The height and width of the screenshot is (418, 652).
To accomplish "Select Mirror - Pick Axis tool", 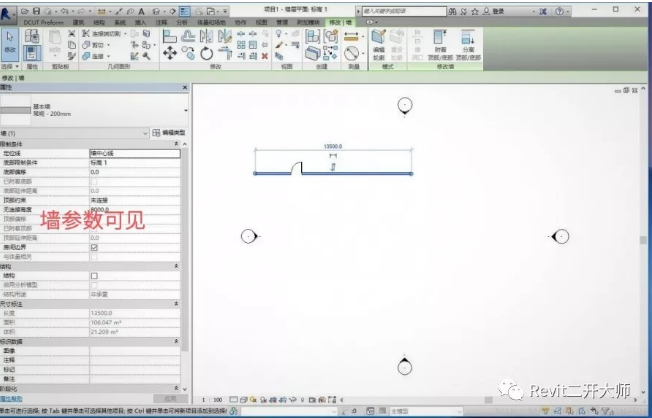I will (206, 36).
